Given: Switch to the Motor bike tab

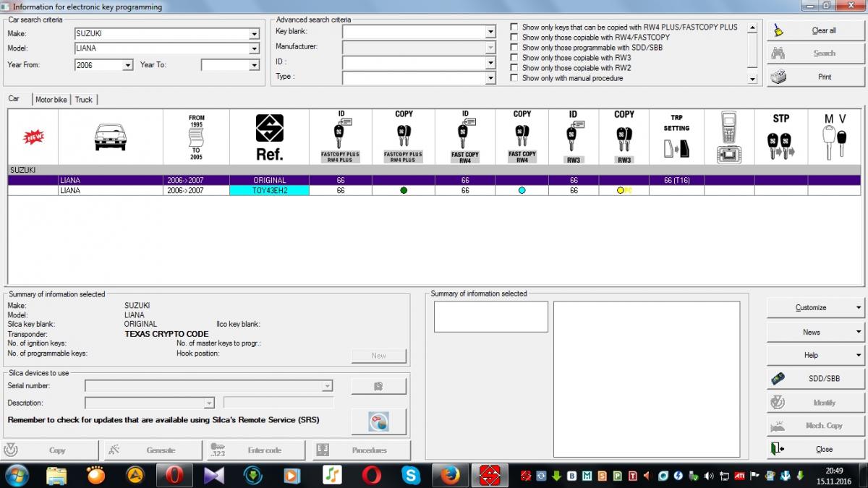Looking at the screenshot, I should coord(51,100).
